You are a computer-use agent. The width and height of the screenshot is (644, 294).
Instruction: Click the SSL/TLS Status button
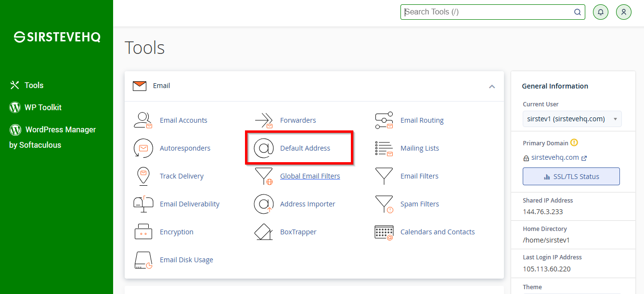click(571, 177)
